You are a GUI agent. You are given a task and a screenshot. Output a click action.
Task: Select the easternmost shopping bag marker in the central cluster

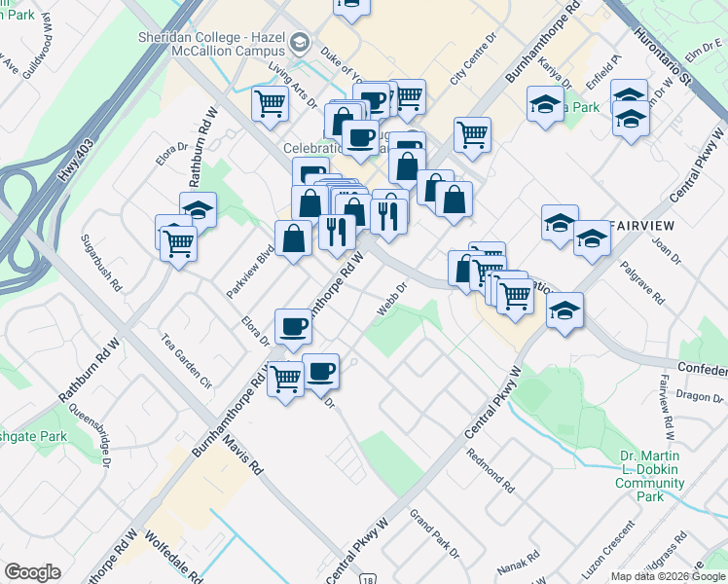455,201
